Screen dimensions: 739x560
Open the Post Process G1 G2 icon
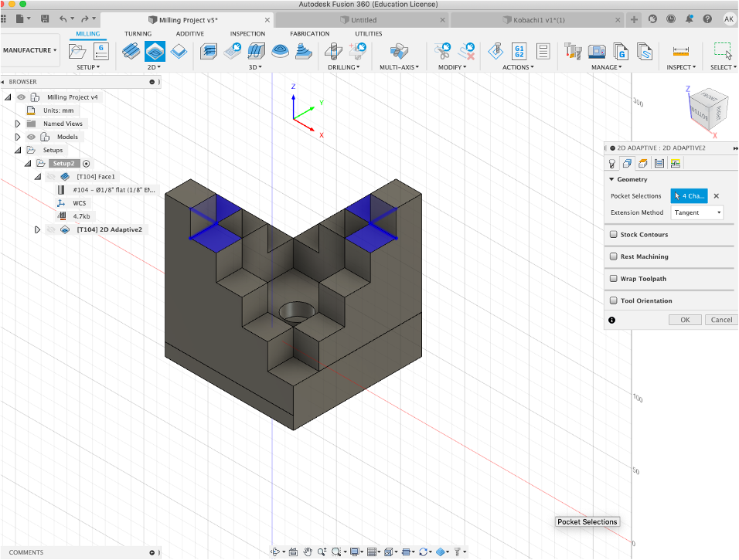(x=519, y=51)
